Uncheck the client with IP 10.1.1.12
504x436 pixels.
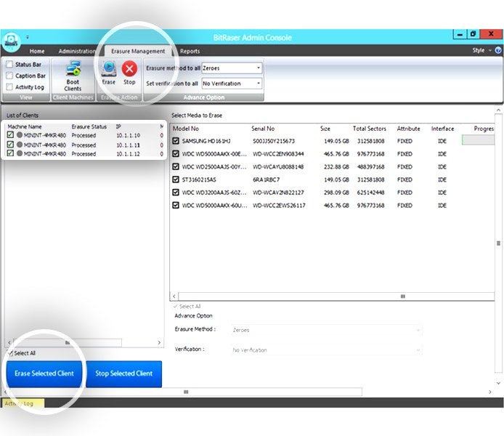coord(10,153)
